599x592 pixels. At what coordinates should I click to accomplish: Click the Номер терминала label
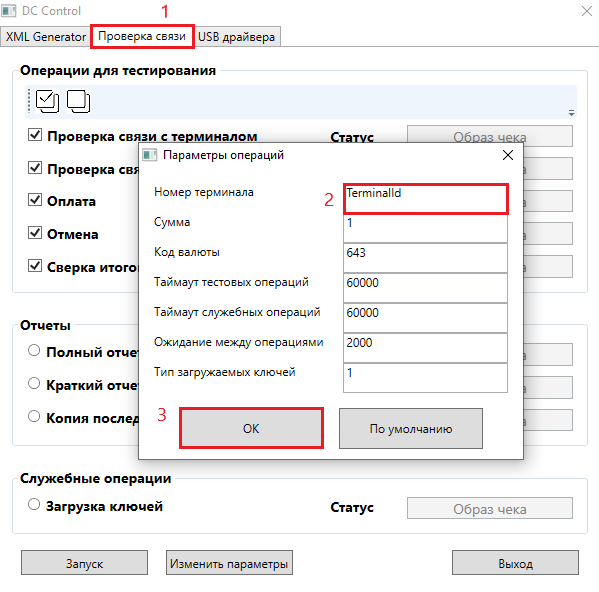coord(204,192)
